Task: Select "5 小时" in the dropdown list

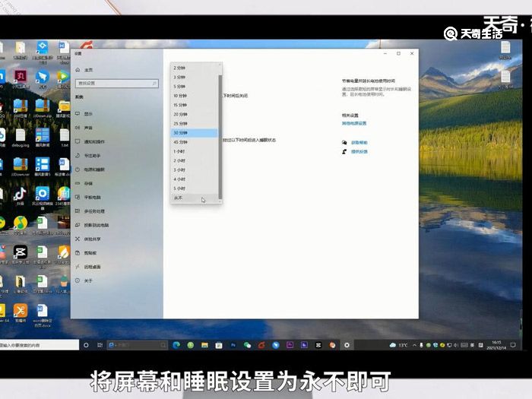Action: coord(195,188)
